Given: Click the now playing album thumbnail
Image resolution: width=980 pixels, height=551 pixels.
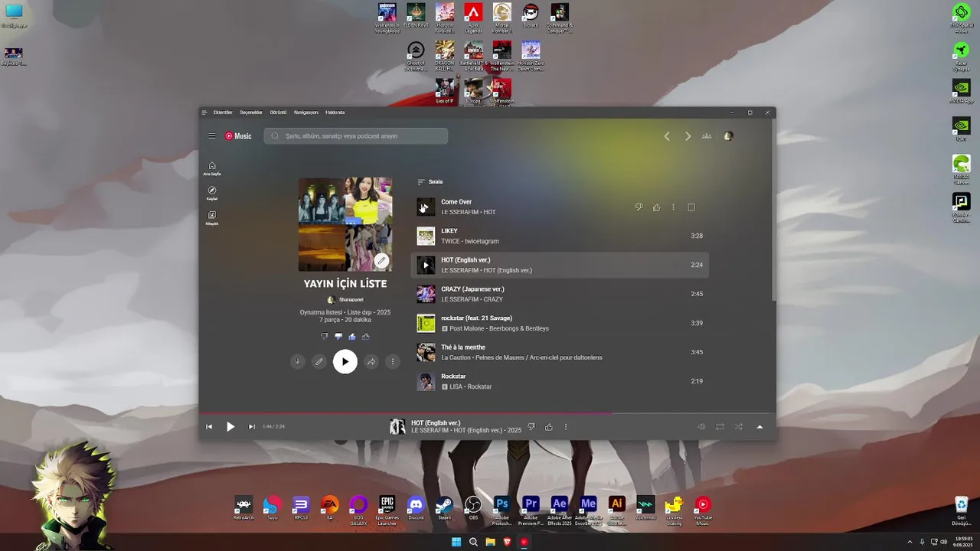Looking at the screenshot, I should tap(397, 427).
